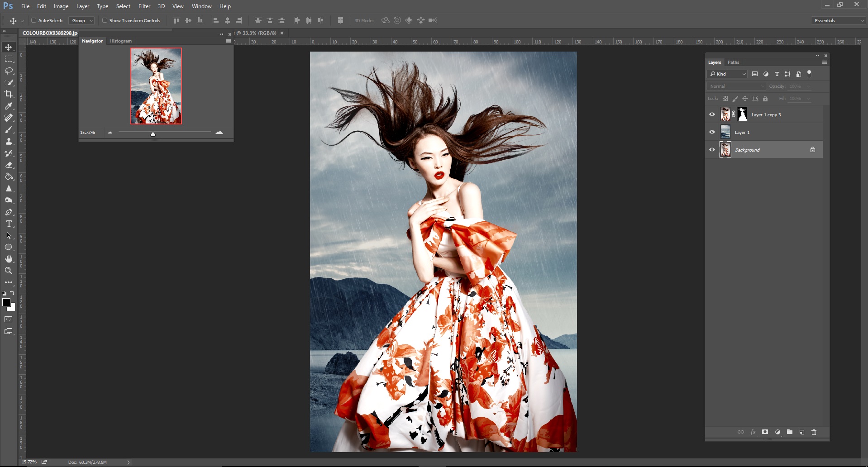Expand the Kind layer filter dropdown
868x467 pixels.
(727, 74)
